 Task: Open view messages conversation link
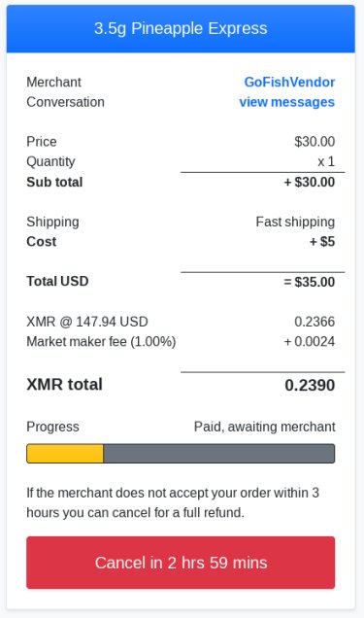[x=287, y=102]
